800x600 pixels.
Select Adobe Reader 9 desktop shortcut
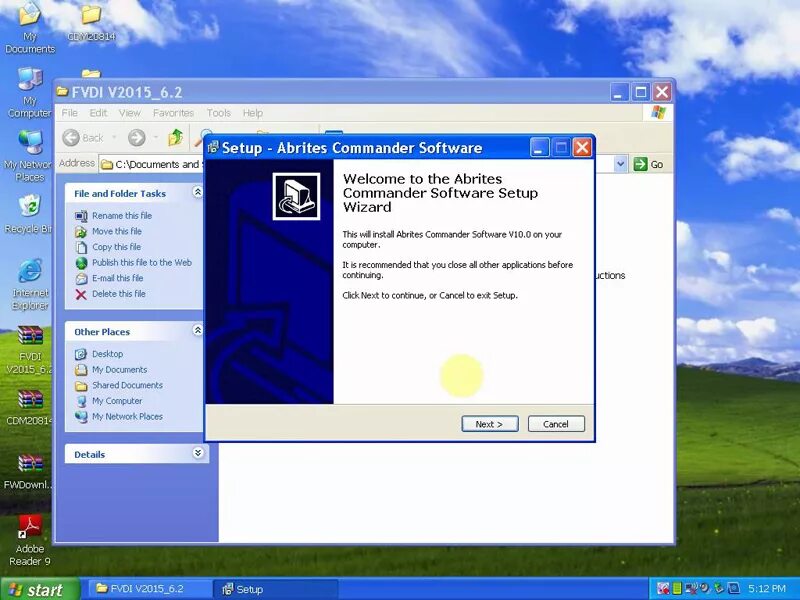pyautogui.click(x=30, y=541)
